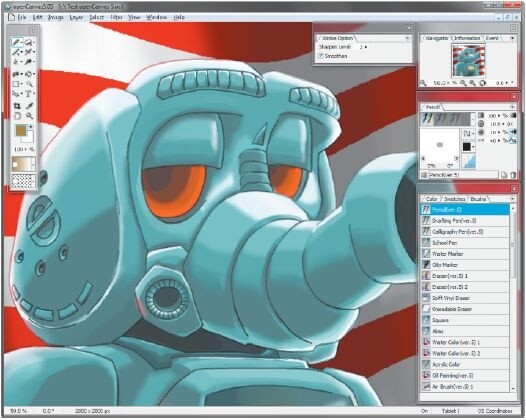Select the Rotate canvas tool in the toolbox
The width and height of the screenshot is (526, 420).
[16, 116]
